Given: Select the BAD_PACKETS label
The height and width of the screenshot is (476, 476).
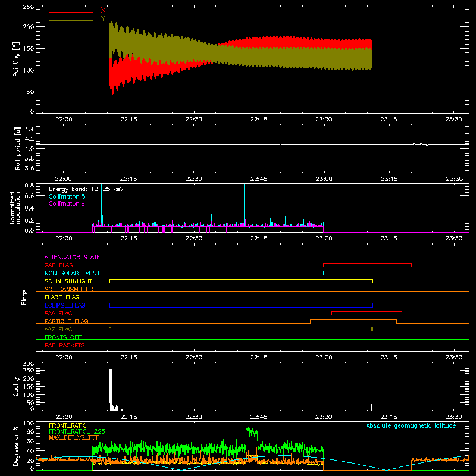Looking at the screenshot, I should pyautogui.click(x=65, y=345).
